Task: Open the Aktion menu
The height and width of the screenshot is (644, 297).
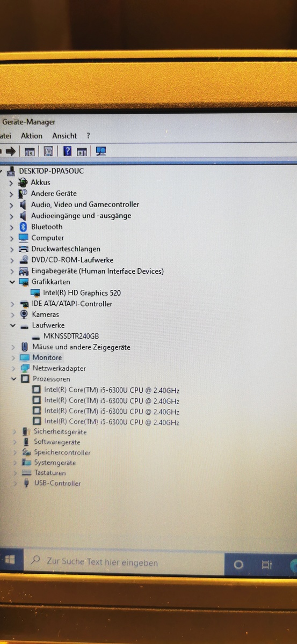Action: pos(31,136)
